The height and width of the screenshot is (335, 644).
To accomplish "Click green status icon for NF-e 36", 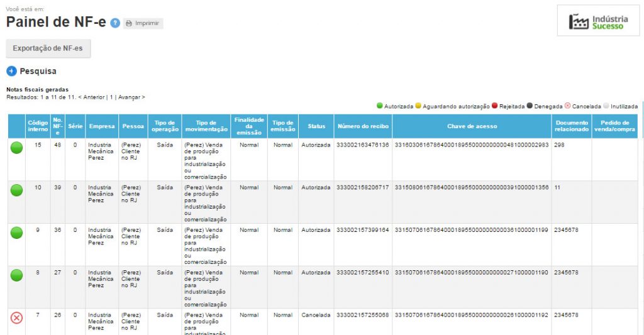I will [x=16, y=233].
